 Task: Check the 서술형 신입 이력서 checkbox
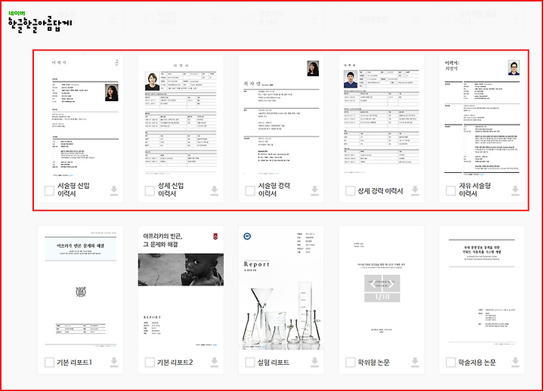click(x=49, y=191)
